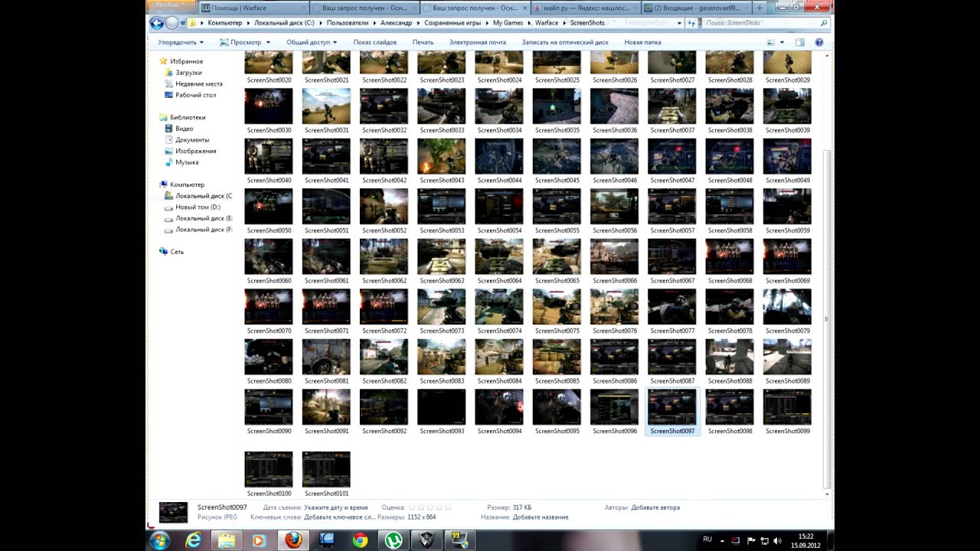
Task: Select Новый том (D:) drive
Action: 192,207
